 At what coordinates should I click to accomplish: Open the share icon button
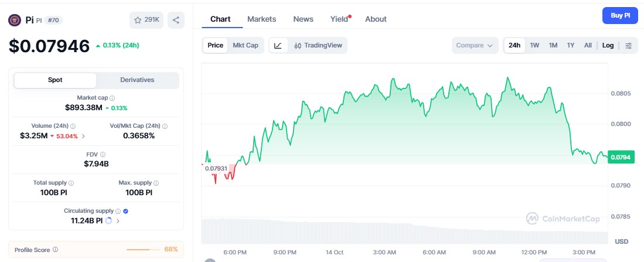176,20
